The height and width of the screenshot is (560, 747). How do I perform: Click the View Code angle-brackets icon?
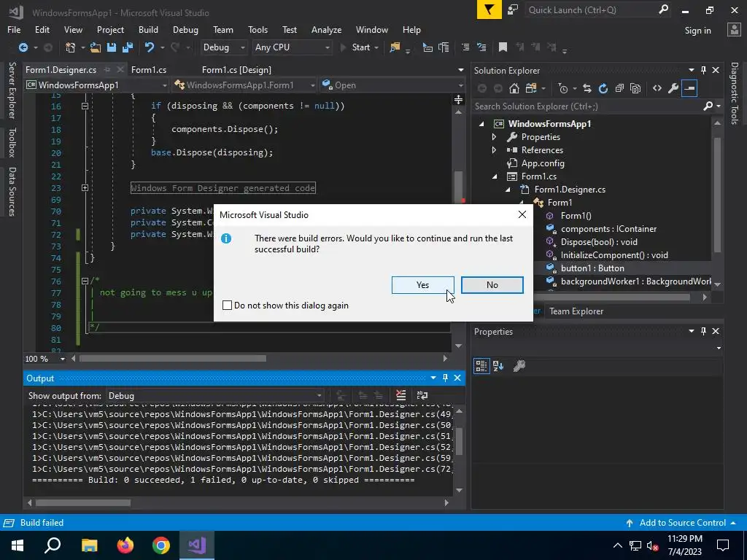(x=657, y=88)
